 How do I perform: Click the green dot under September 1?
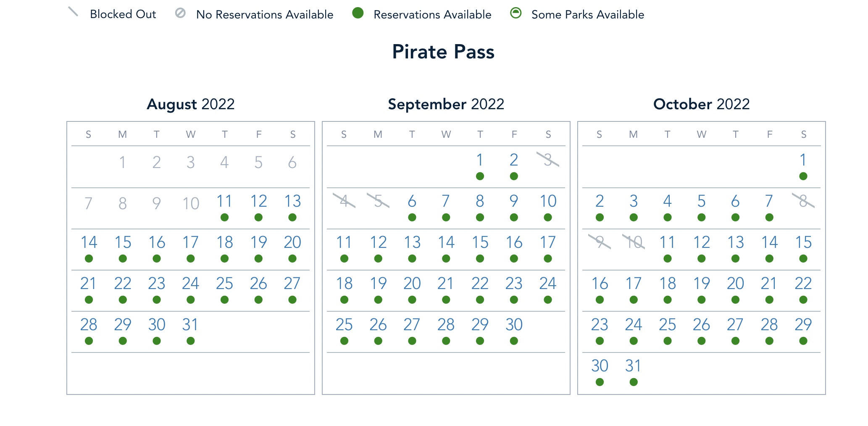point(480,176)
